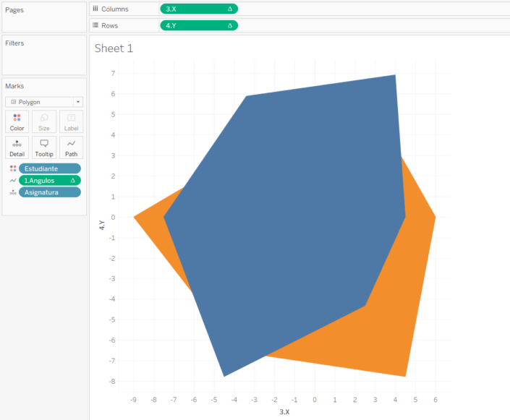The height and width of the screenshot is (420, 510).
Task: Click the 4.Y pill on Rows
Action: coord(197,25)
